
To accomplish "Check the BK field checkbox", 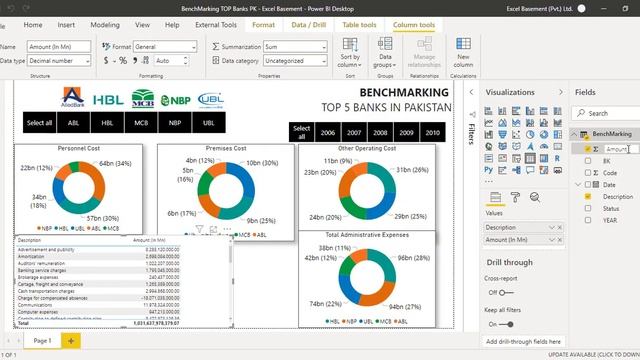I will click(588, 161).
